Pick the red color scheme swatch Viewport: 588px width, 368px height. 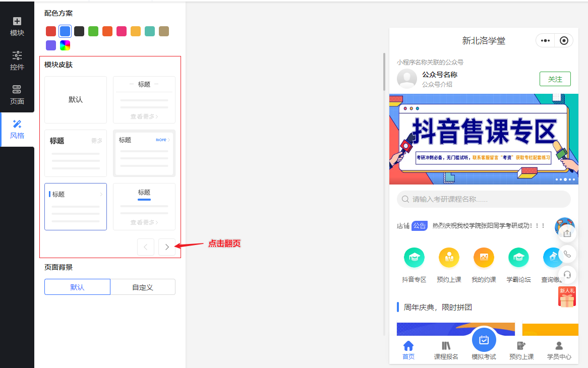(x=51, y=31)
